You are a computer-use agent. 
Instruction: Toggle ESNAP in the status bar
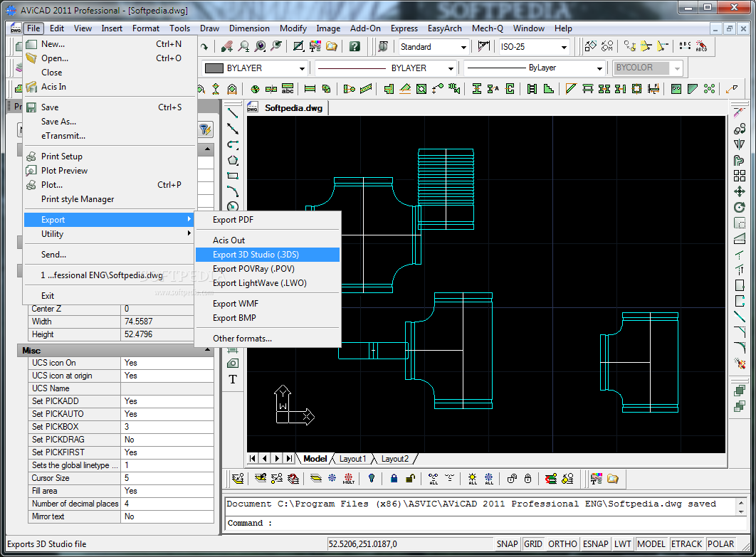[x=595, y=544]
